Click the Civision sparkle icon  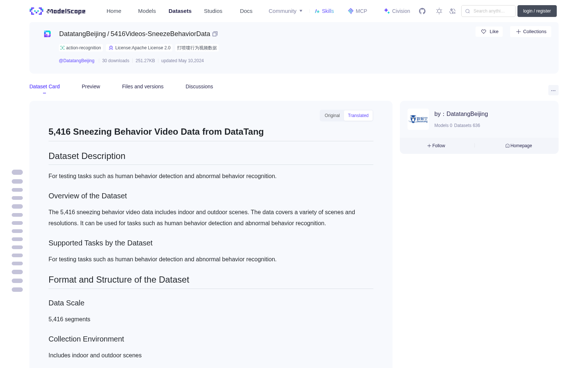pos(387,11)
